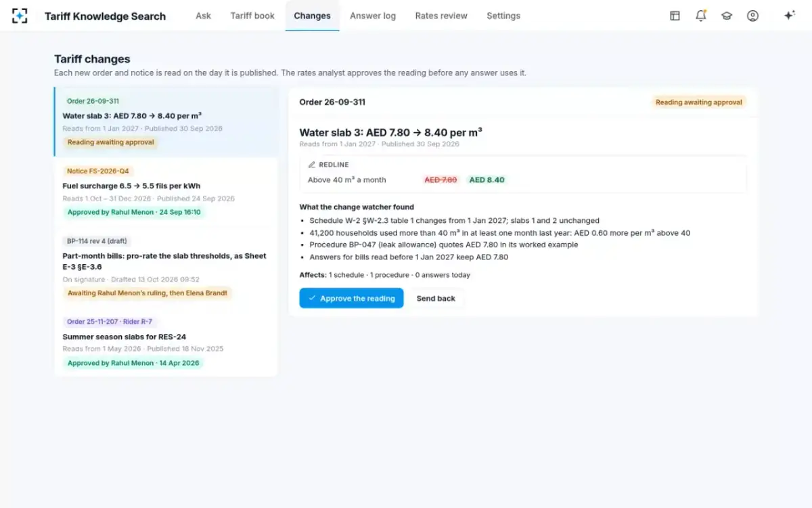The height and width of the screenshot is (508, 812).
Task: Switch to the Tariff book tab
Action: click(x=252, y=16)
